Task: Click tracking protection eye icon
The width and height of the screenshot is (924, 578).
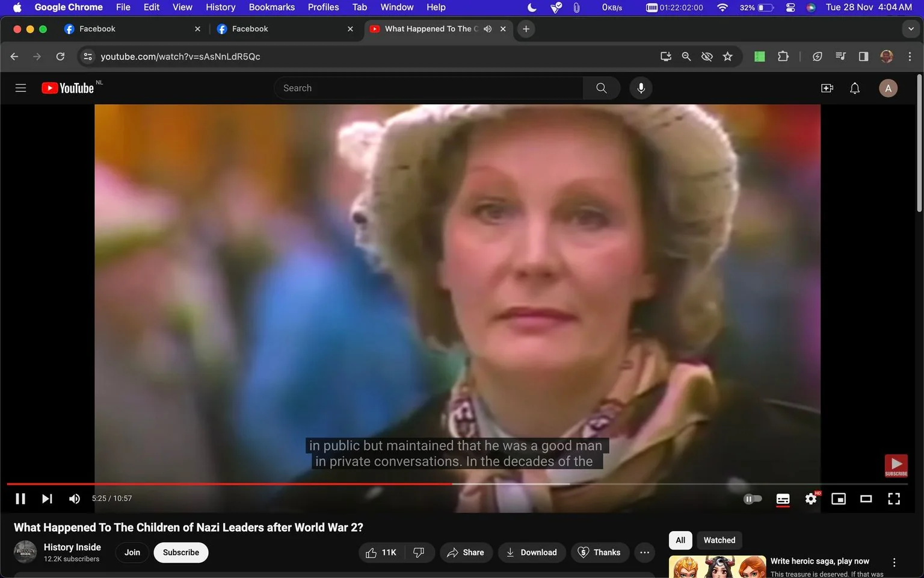Action: point(707,57)
